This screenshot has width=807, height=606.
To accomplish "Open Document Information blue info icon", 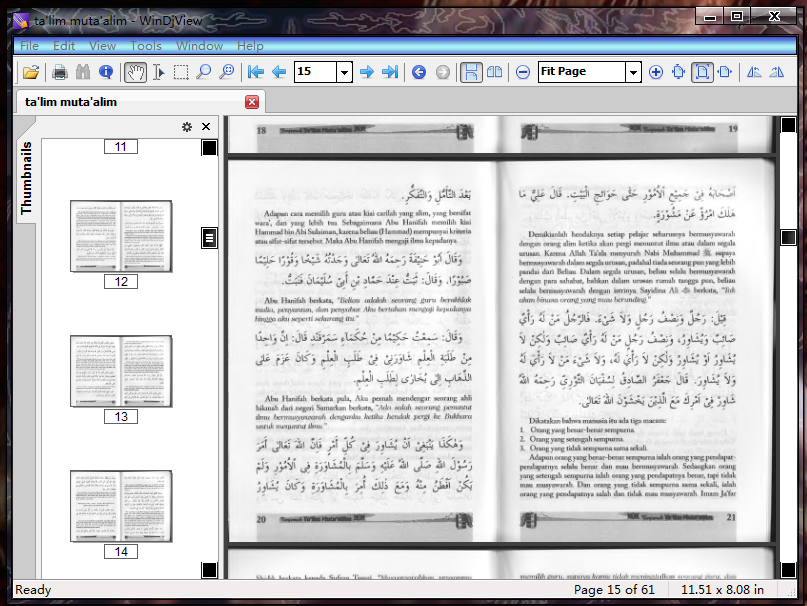I will pos(106,72).
